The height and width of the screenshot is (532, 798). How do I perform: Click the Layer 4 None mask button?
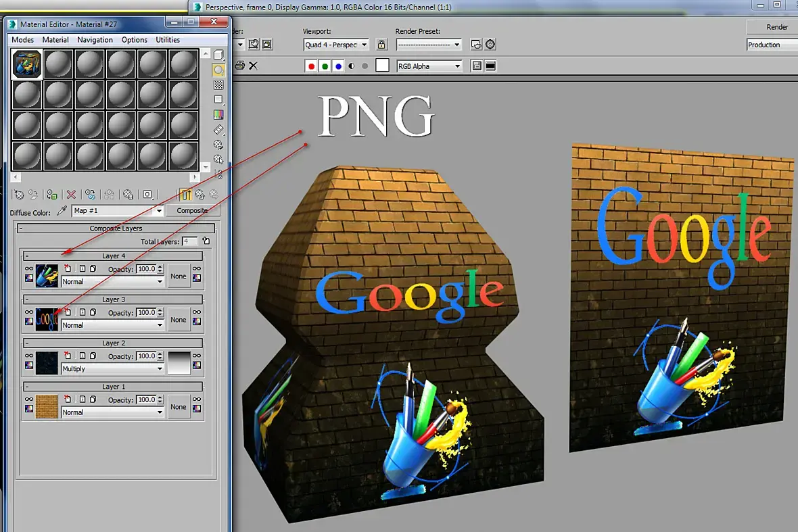click(179, 276)
